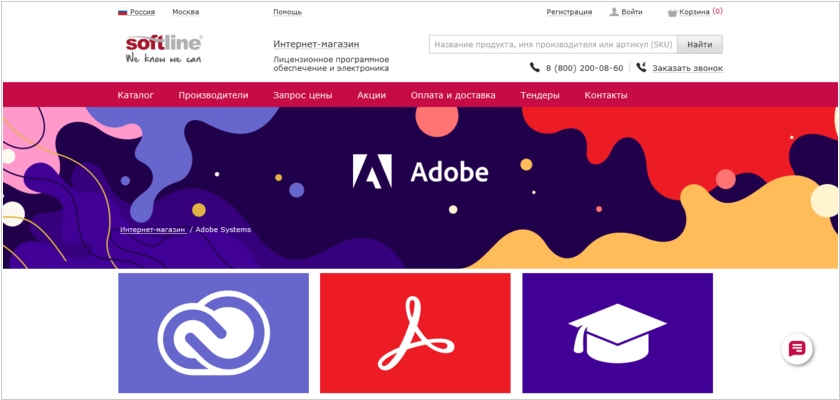
Task: Click the Интернет-магазин header link
Action: [316, 44]
